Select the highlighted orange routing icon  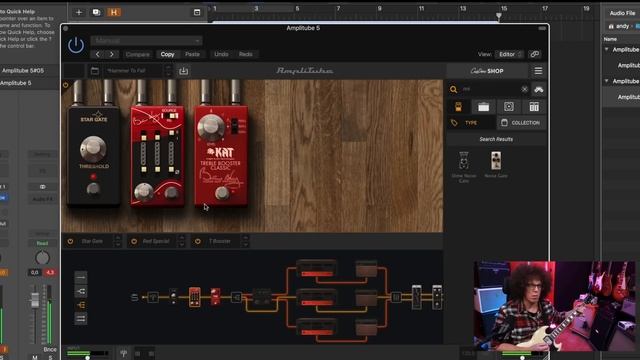tap(81, 305)
